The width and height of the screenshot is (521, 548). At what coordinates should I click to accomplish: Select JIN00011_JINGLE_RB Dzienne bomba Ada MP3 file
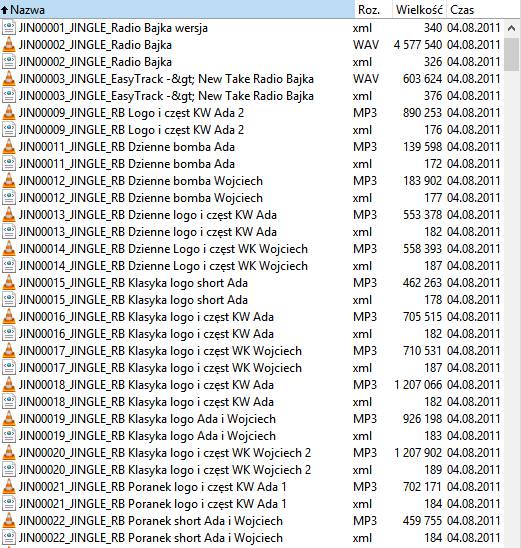(252, 147)
